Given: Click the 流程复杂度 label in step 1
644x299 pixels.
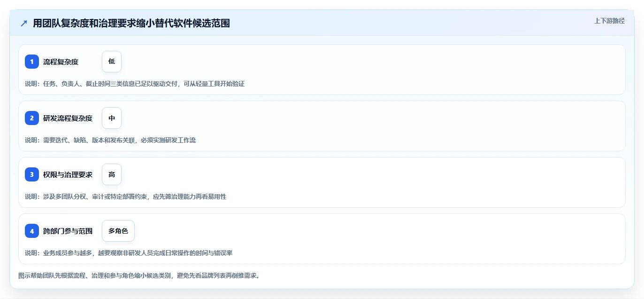Looking at the screenshot, I should coord(61,62).
